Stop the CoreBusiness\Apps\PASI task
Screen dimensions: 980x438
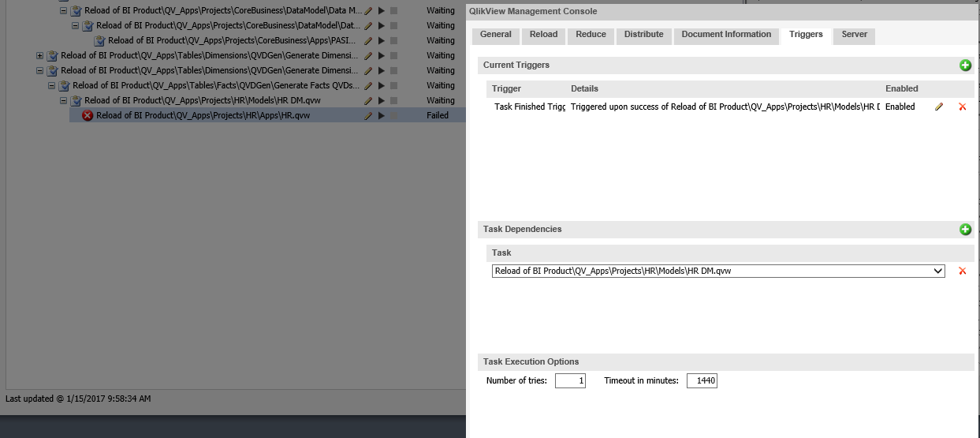click(x=394, y=40)
